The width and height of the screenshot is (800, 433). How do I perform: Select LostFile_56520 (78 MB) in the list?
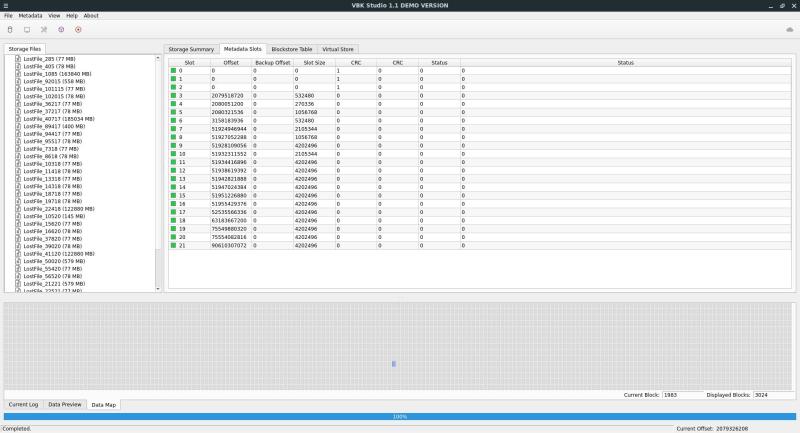[53, 276]
